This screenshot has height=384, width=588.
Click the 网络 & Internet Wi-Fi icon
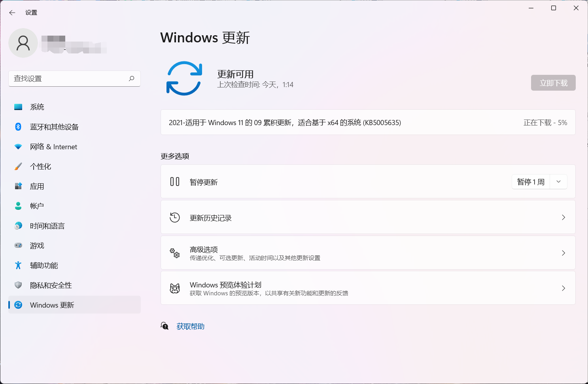click(x=18, y=146)
